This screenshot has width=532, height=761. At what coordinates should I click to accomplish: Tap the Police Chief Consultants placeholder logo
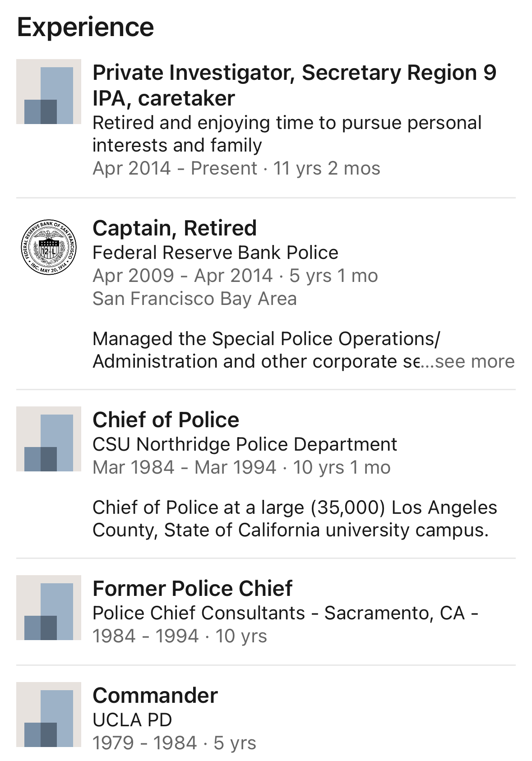click(49, 608)
